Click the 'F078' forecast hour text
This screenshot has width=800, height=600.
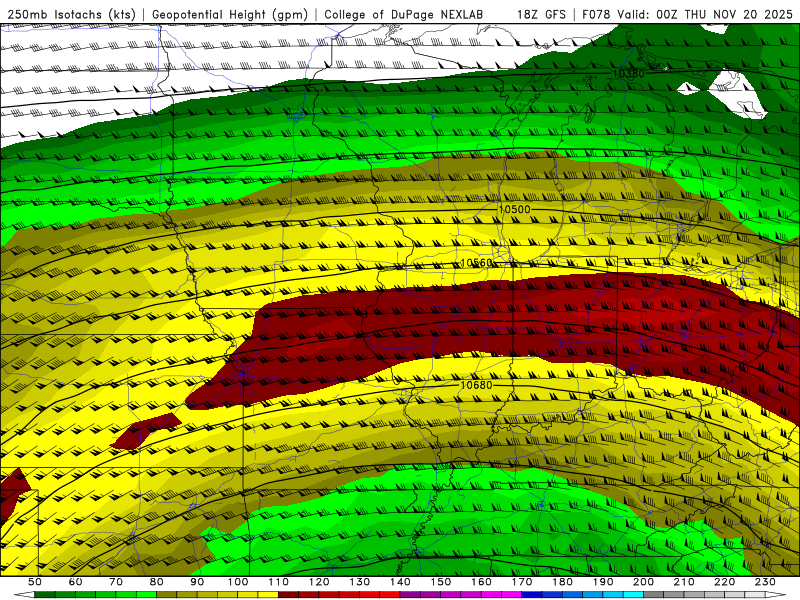point(596,14)
